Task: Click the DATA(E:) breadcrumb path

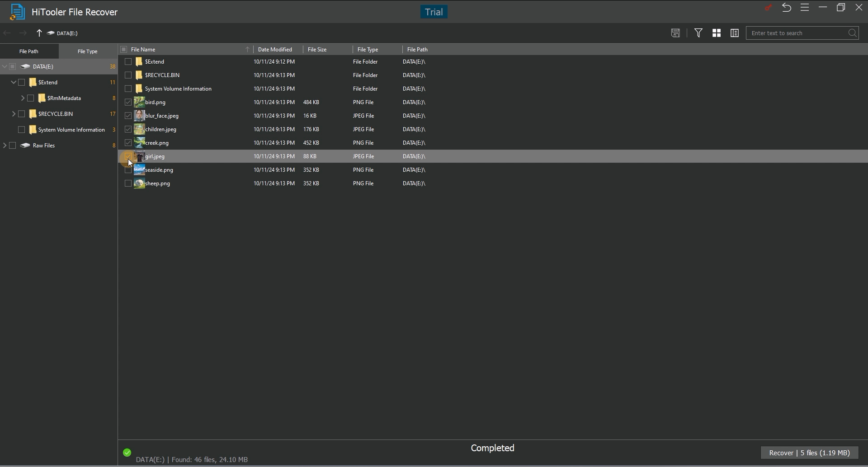Action: 67,33
